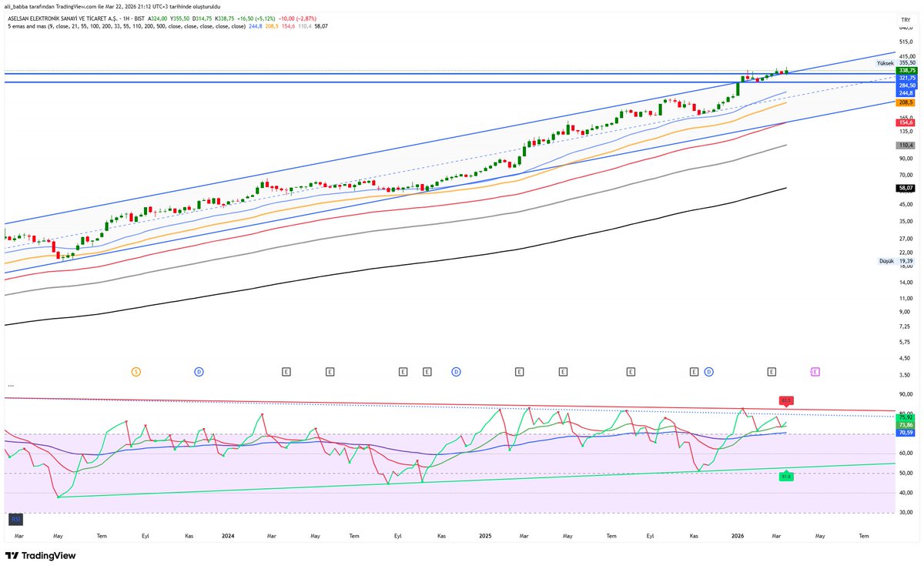This screenshot has width=924, height=569.
Task: Open the TRY currency selector
Action: (x=906, y=18)
